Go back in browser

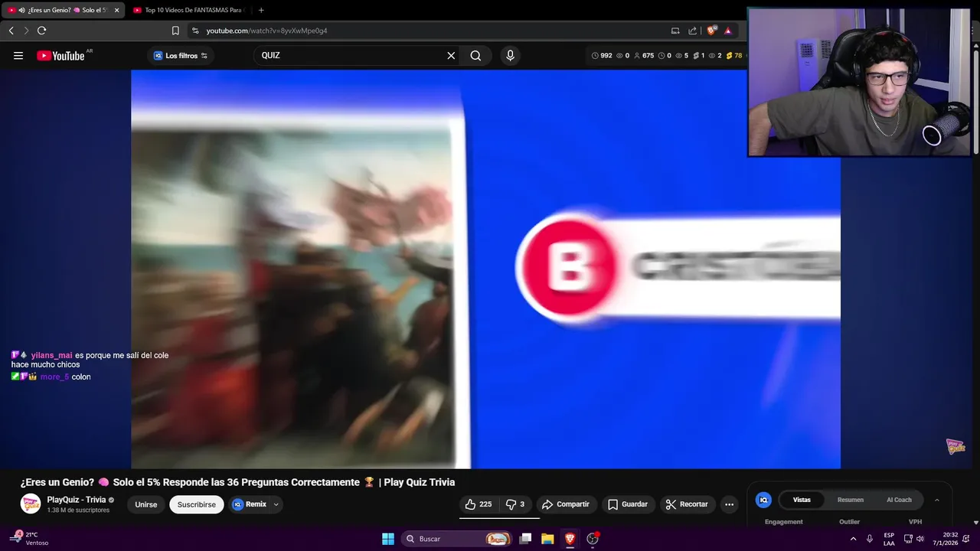pos(11,31)
